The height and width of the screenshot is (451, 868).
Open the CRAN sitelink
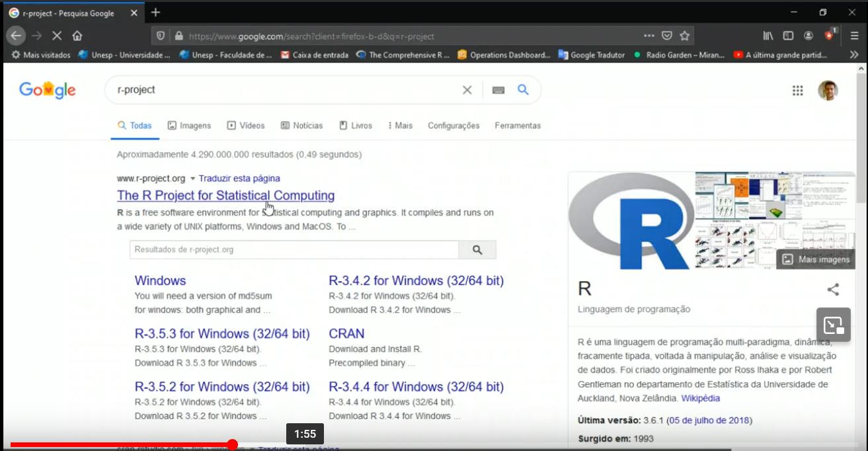point(346,334)
